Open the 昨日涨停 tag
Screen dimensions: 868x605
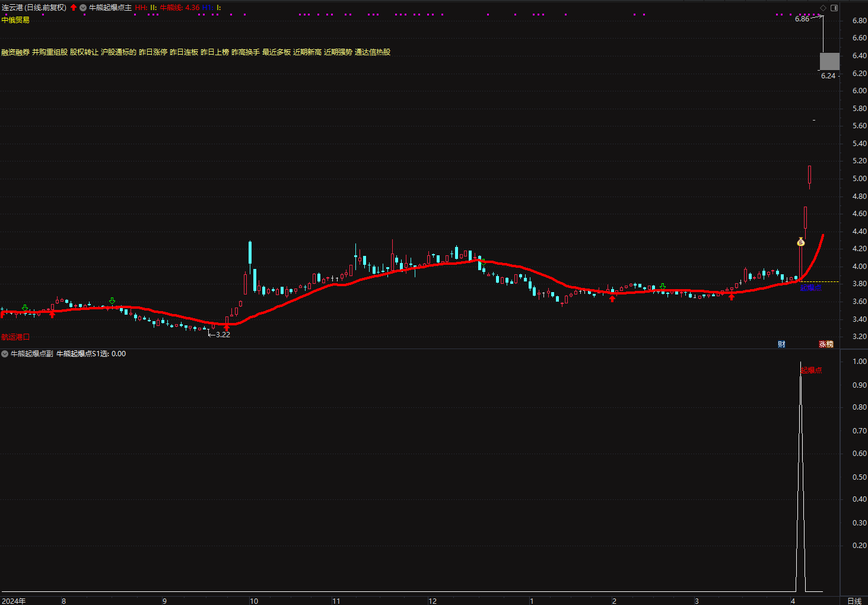153,52
